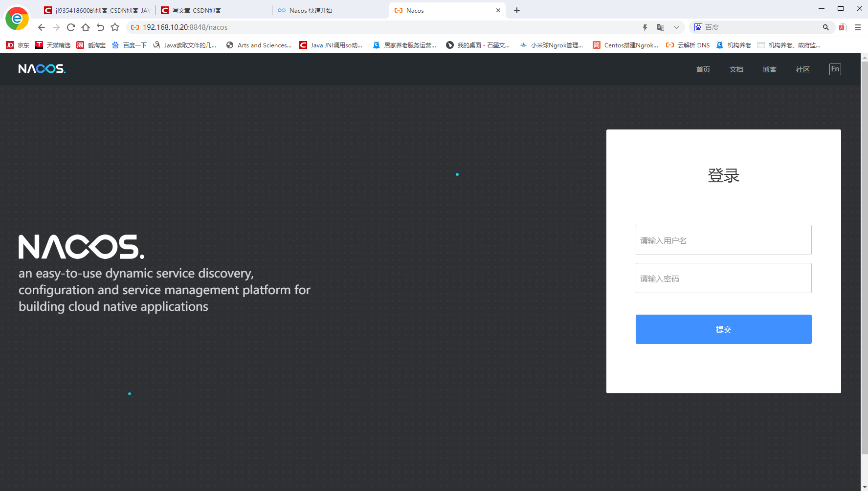Open 文档 in Nacos navigation

point(736,69)
